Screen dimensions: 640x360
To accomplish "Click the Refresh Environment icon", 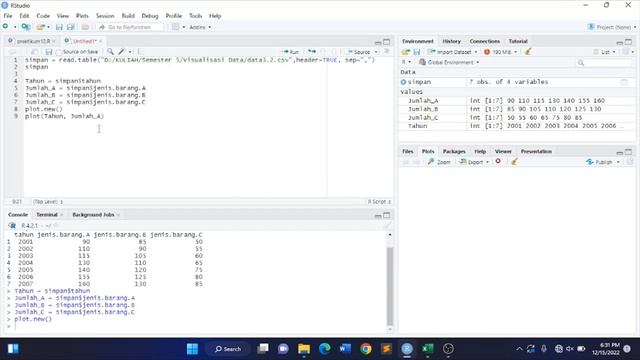I will pyautogui.click(x=627, y=52).
